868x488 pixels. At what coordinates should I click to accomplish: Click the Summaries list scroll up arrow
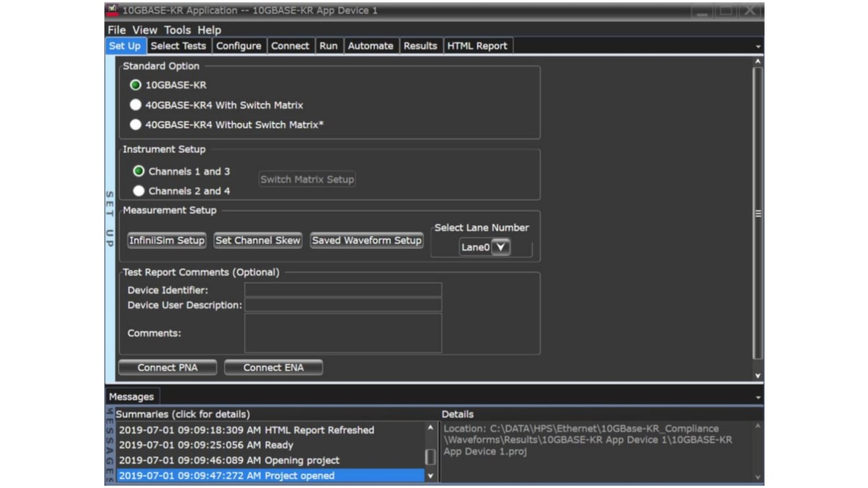coord(430,427)
